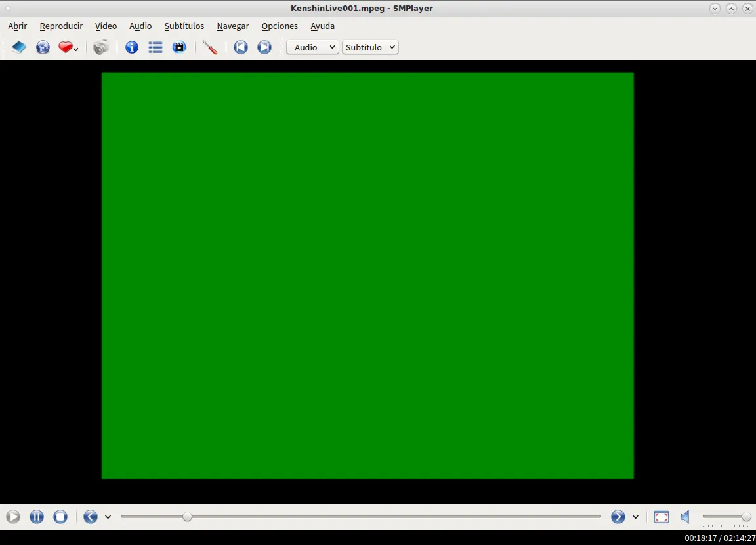Screen dimensions: 756x545
Task: Open the Ayuda menu
Action: 323,26
